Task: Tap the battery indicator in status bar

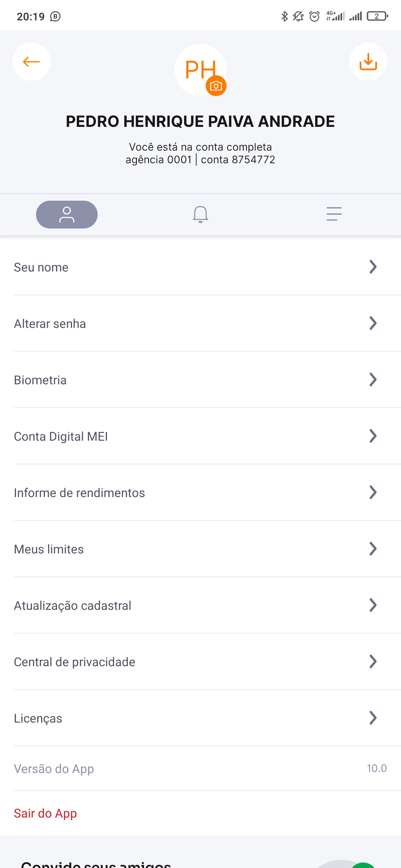Action: click(377, 16)
